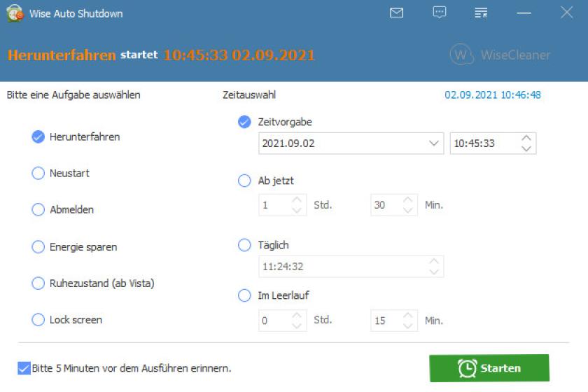Minimize the Wise Auto Shutdown window
Viewport: 588px width, 392px height.
[x=524, y=13]
